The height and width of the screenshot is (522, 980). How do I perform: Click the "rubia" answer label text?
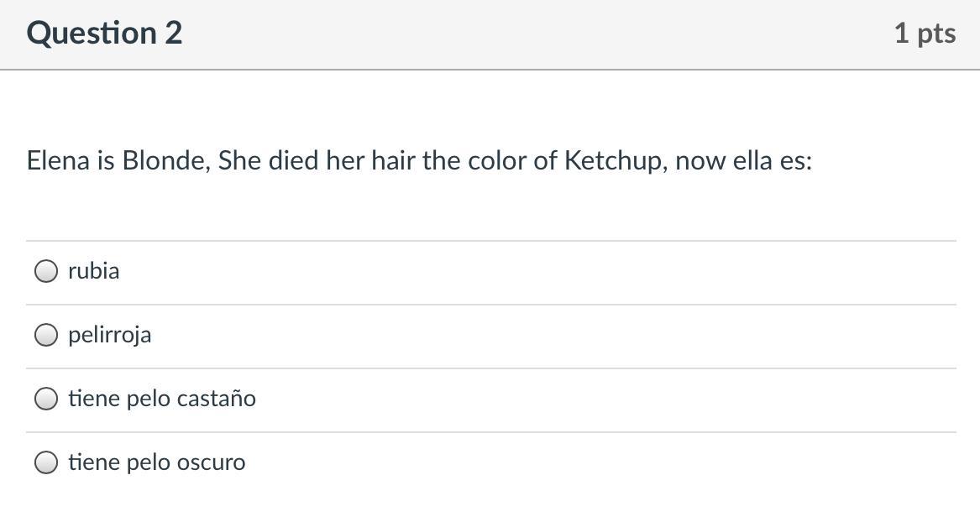93,271
